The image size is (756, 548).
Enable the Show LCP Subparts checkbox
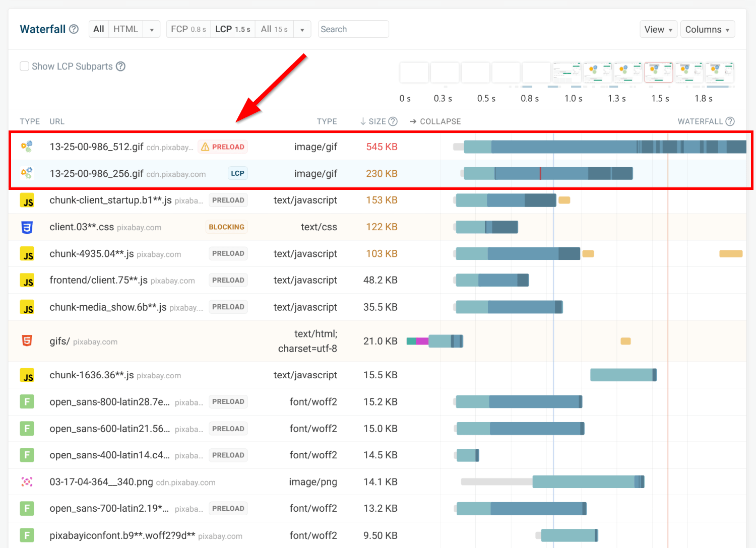click(x=24, y=66)
